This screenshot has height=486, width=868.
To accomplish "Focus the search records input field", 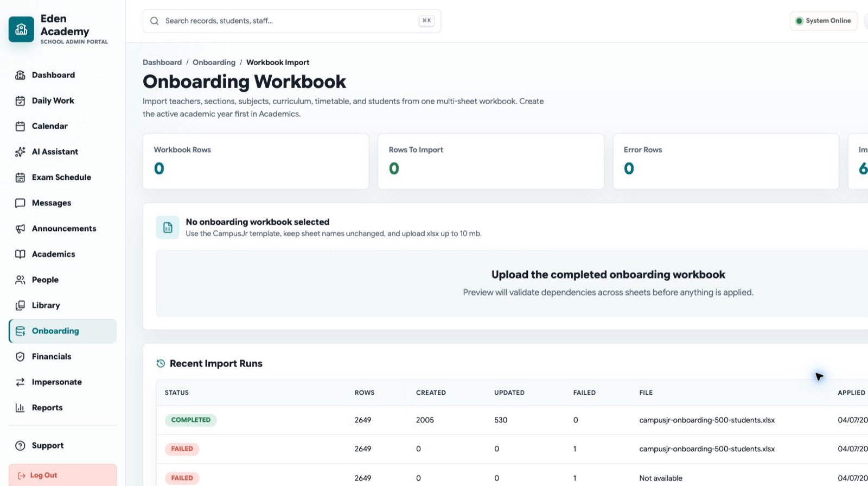I will click(292, 21).
